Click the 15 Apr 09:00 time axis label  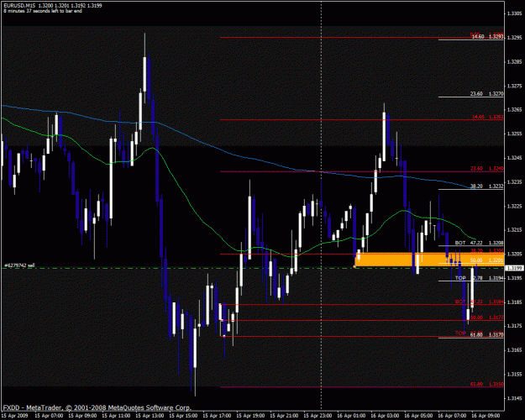[x=82, y=416]
